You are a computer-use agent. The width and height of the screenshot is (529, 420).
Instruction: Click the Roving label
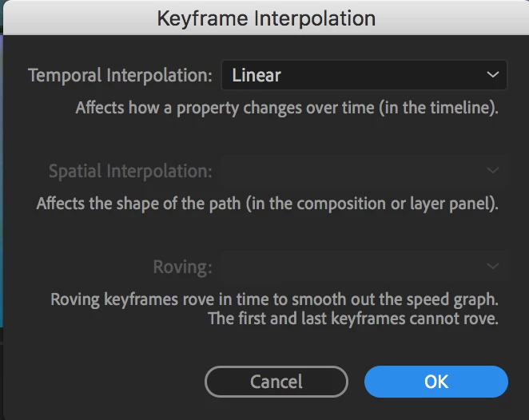pyautogui.click(x=183, y=267)
